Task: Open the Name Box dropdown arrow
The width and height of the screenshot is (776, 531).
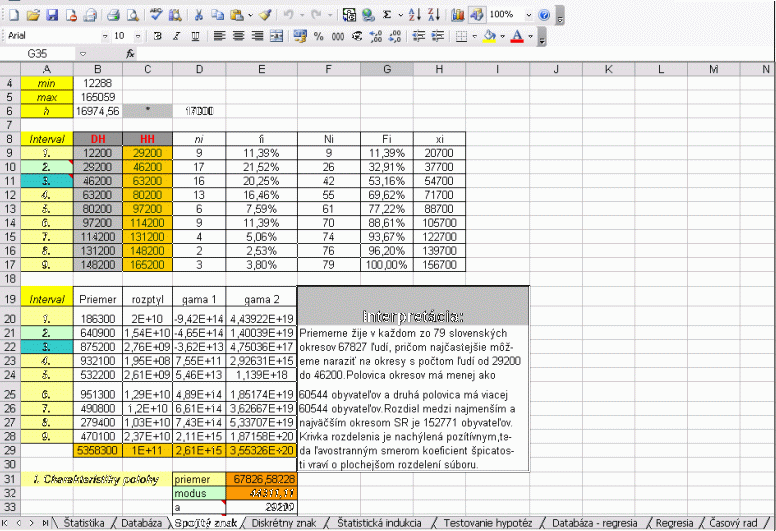Action: [83, 53]
